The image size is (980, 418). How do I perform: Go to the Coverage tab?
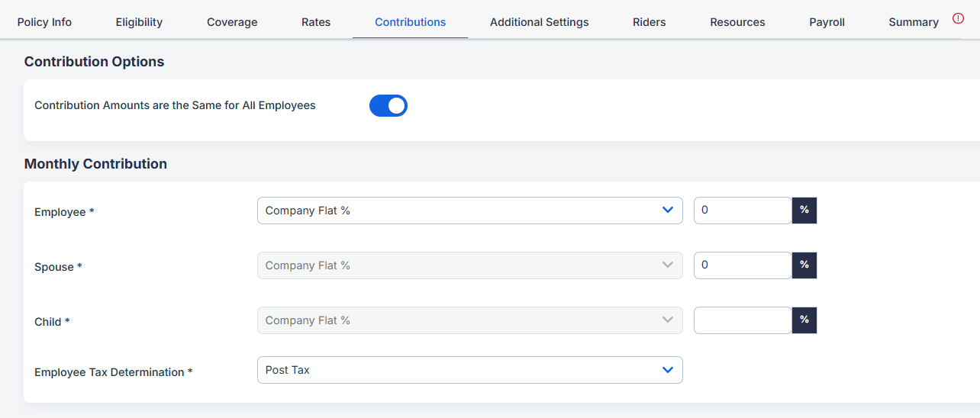pos(232,22)
